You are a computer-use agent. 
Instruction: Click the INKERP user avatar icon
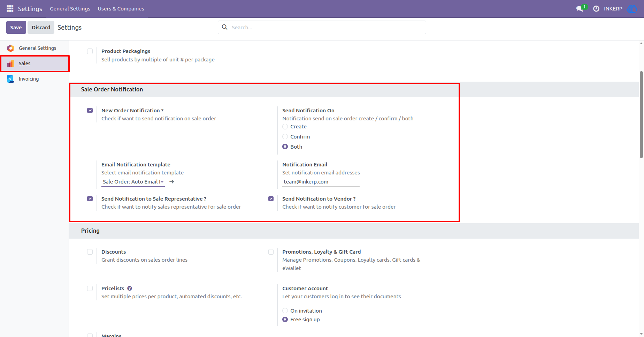632,9
